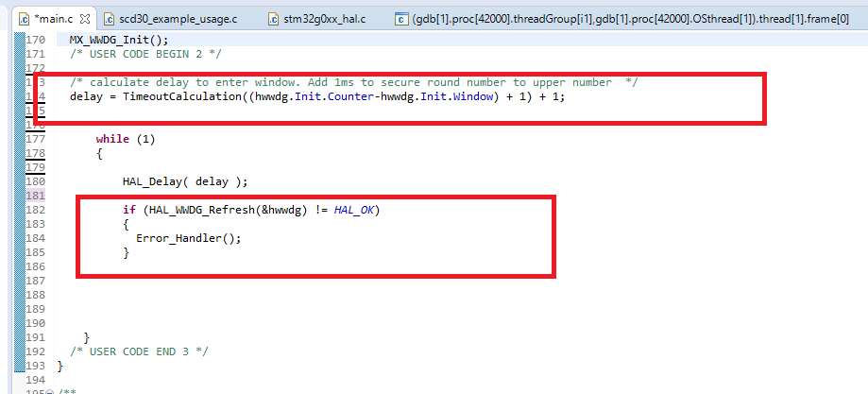Click the USER CODE END 3 comment
The height and width of the screenshot is (394, 868).
coord(139,351)
